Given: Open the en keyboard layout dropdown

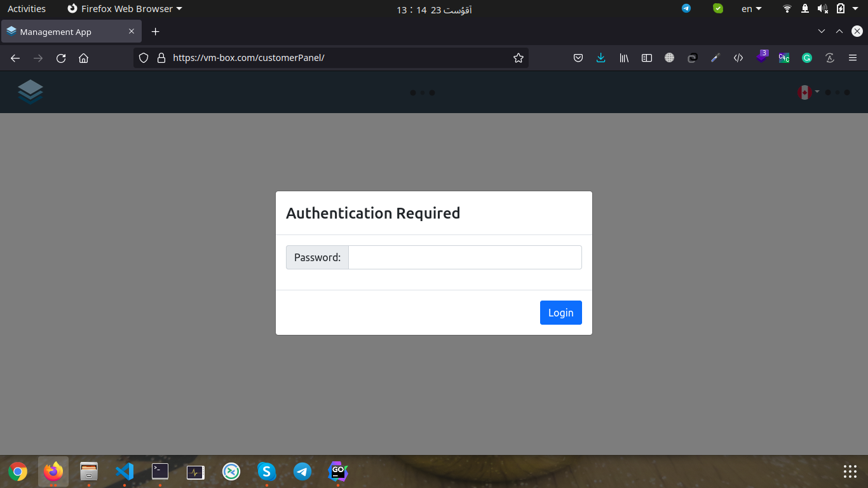Looking at the screenshot, I should [x=751, y=9].
